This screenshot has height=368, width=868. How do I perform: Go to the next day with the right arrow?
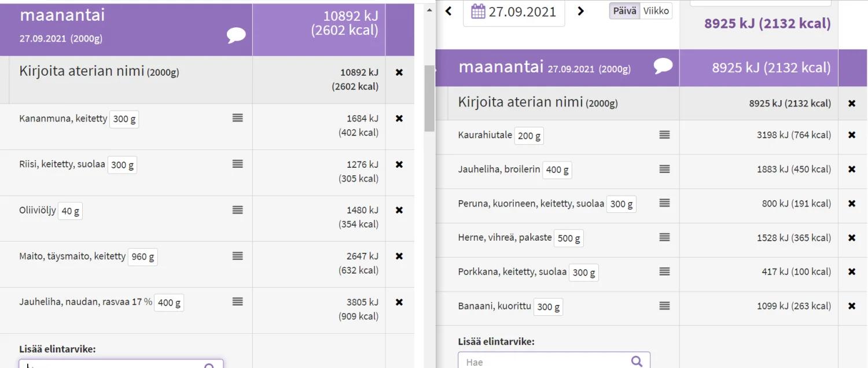click(x=580, y=11)
